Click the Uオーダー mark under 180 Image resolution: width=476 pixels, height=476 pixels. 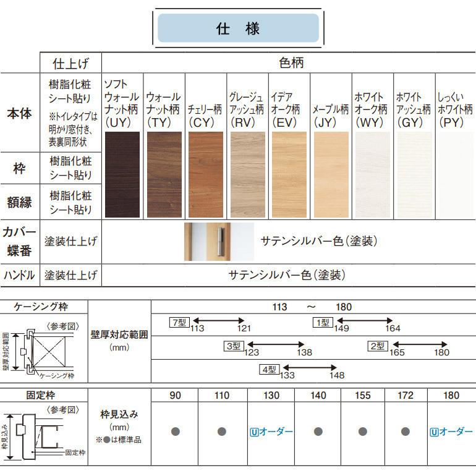tap(451, 431)
